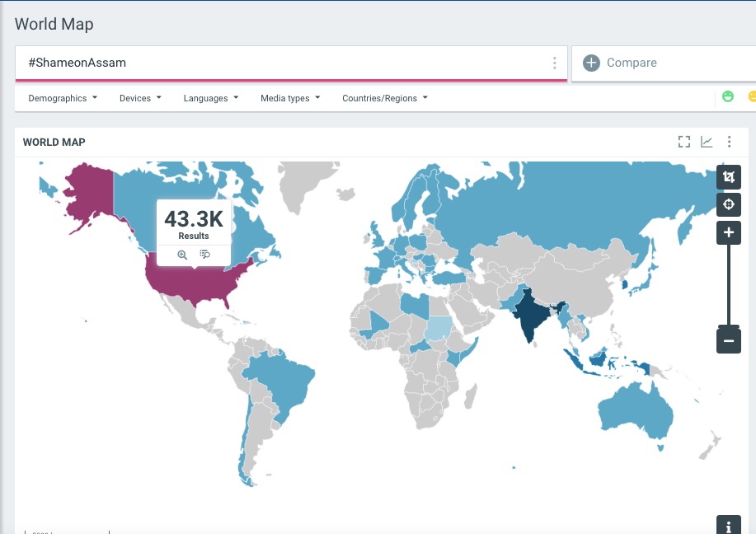Click the info button below map
Viewport: 756px width, 534px height.
point(729,525)
